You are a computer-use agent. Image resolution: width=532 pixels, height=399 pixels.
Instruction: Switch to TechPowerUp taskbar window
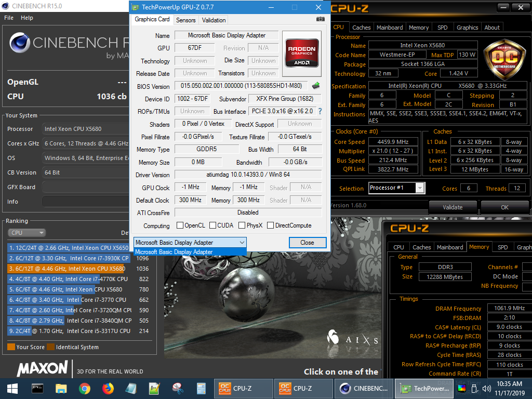[425, 389]
